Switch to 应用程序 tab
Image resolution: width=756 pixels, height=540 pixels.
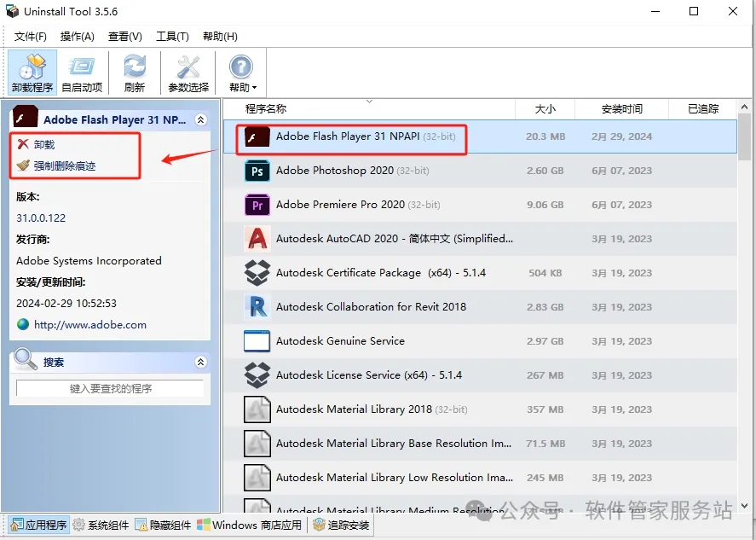[39, 525]
